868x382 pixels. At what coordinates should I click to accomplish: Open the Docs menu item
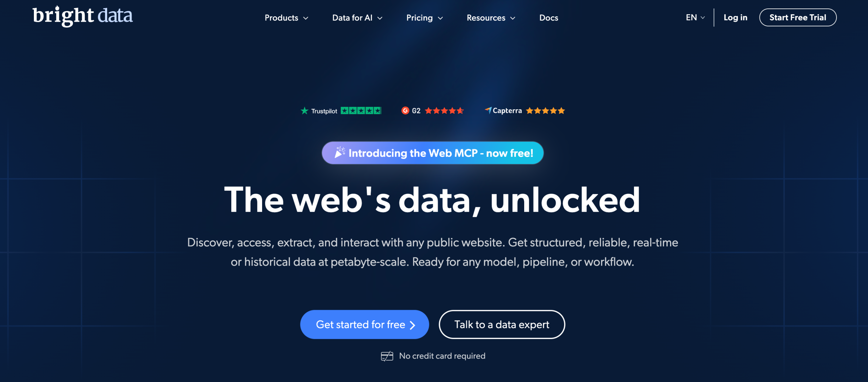pyautogui.click(x=549, y=18)
